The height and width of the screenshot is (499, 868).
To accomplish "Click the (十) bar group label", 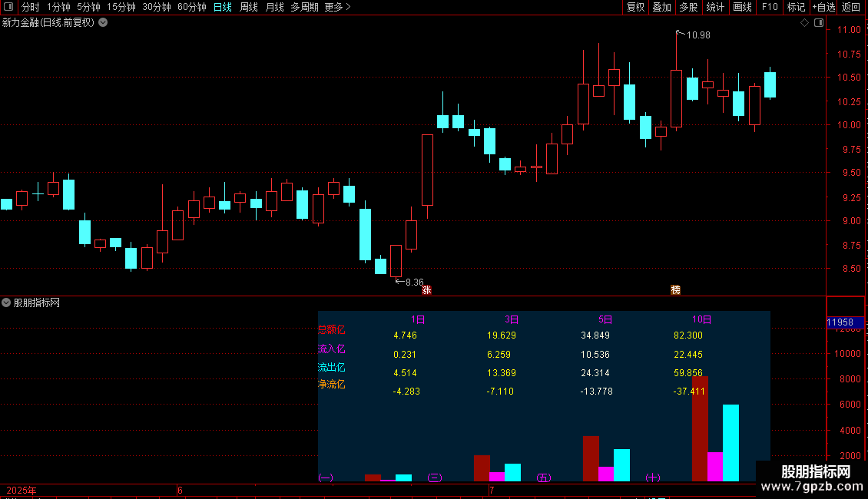I will [x=653, y=478].
